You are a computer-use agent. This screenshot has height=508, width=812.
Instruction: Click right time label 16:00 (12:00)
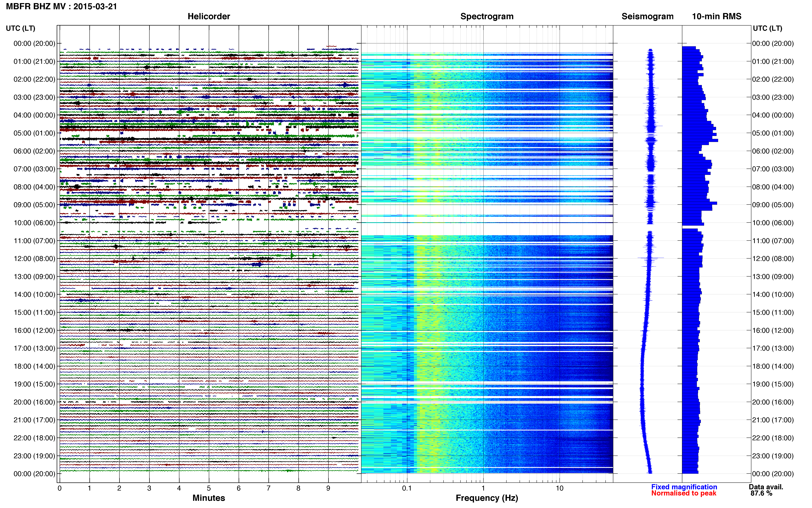coord(773,330)
